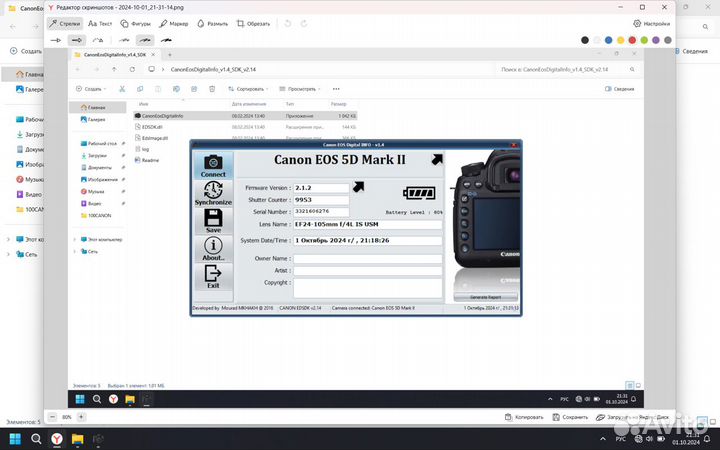The width and height of the screenshot is (720, 450).
Task: Click the РУС language indicator on the taskbar
Action: tap(620, 439)
